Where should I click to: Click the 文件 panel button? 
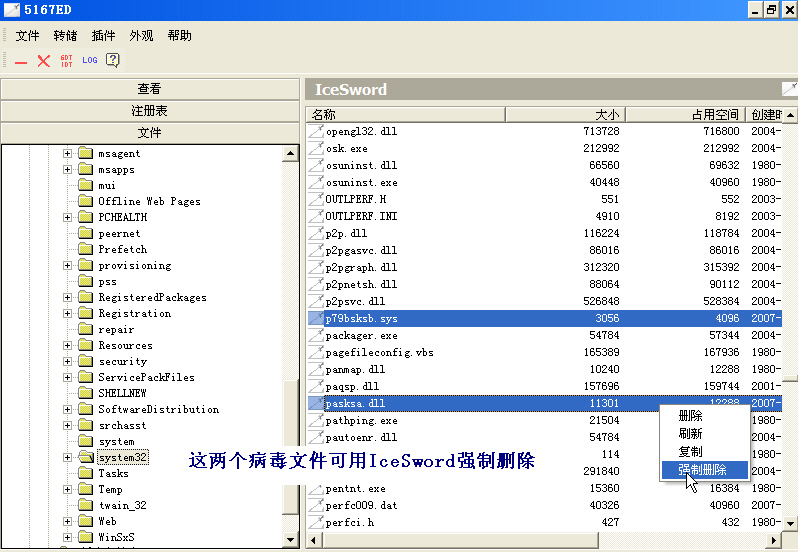(x=150, y=133)
